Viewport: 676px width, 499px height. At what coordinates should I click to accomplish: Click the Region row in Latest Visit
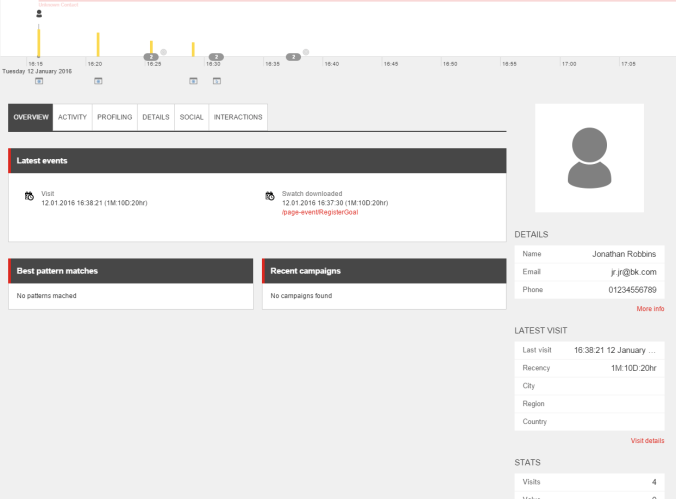(589, 404)
